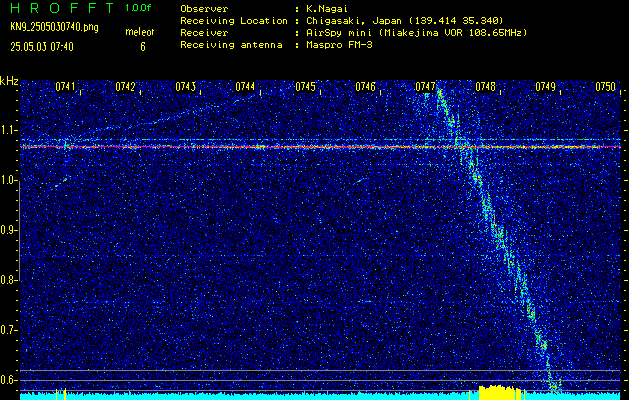Click the HROFFT program title

62,8
